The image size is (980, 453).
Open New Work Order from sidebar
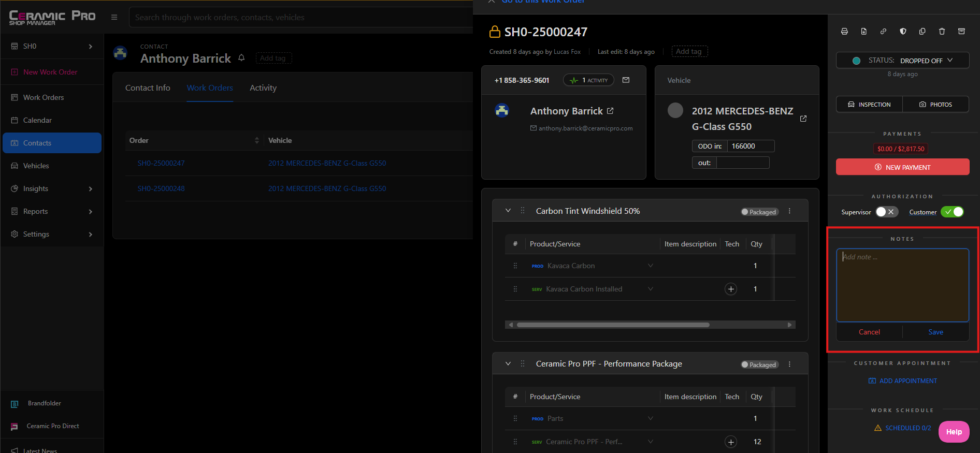[52, 72]
